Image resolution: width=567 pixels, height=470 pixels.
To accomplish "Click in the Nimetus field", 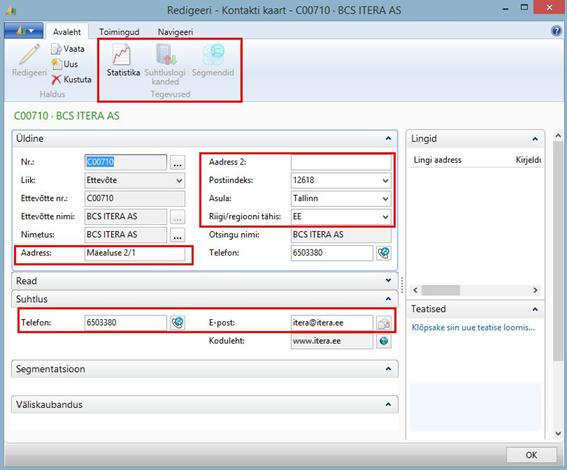I will tap(125, 235).
